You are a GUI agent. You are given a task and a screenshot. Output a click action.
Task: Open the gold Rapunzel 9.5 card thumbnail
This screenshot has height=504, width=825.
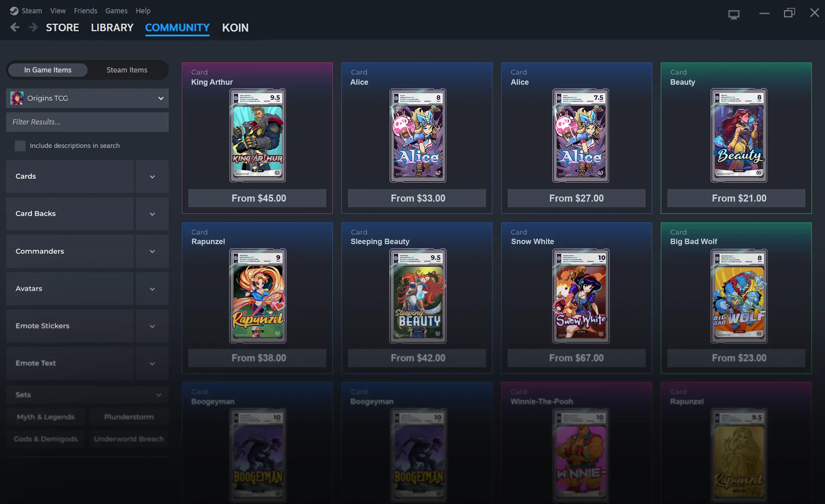point(739,456)
